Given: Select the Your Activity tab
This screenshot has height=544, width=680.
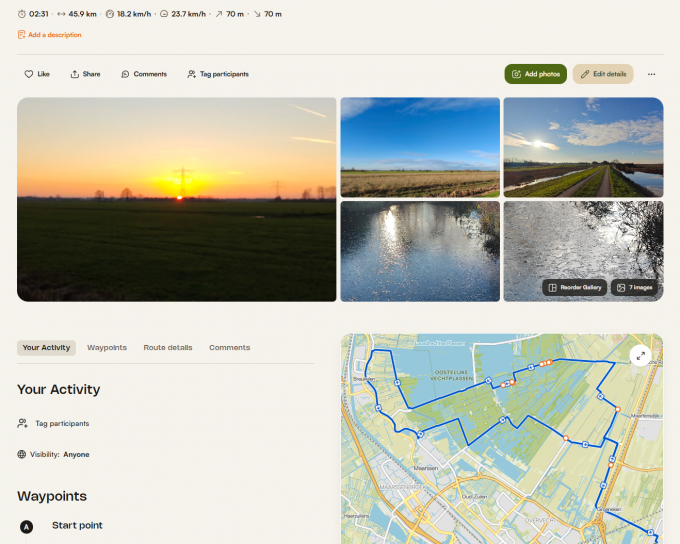Looking at the screenshot, I should tap(46, 348).
